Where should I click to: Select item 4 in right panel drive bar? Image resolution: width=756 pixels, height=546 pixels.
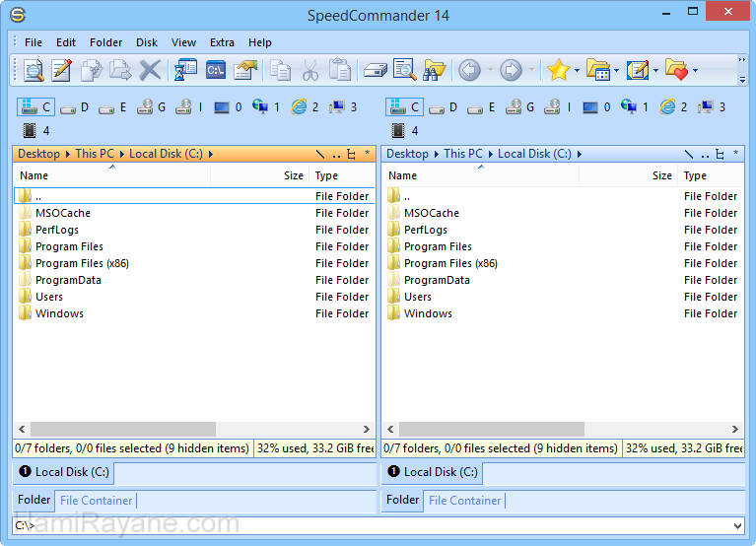pyautogui.click(x=405, y=131)
